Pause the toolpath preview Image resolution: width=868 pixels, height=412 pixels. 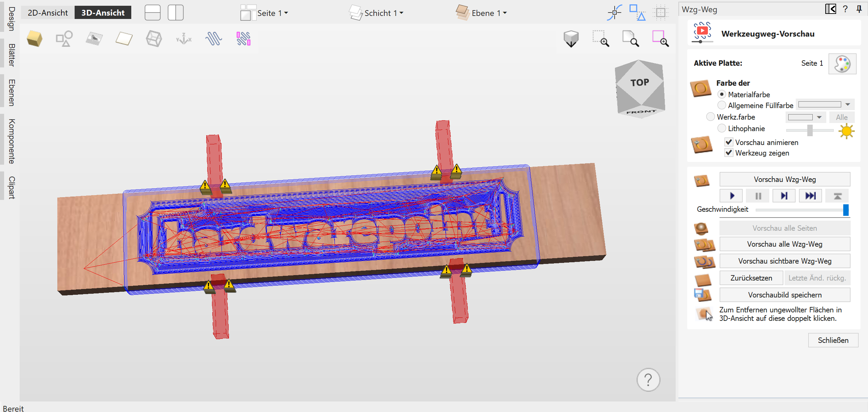[x=758, y=195]
